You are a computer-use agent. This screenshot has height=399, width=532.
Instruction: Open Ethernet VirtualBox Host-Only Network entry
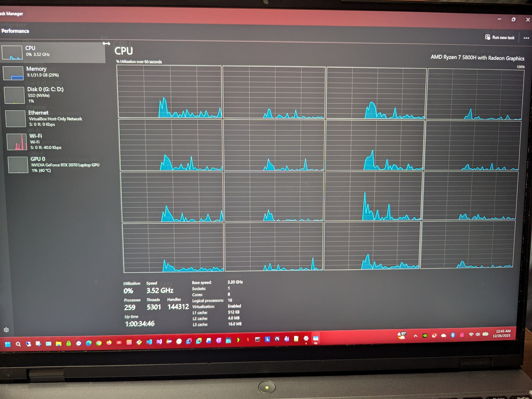tap(55, 118)
